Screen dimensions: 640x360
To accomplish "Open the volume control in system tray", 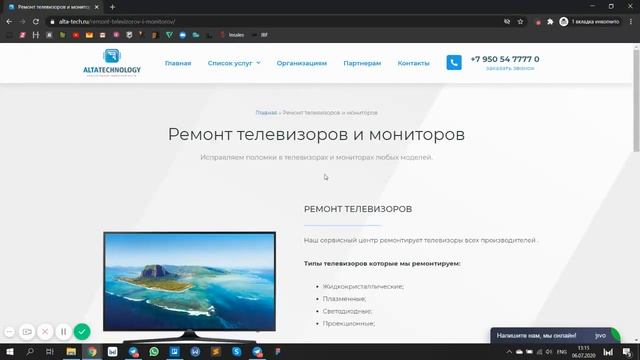I will [549, 352].
